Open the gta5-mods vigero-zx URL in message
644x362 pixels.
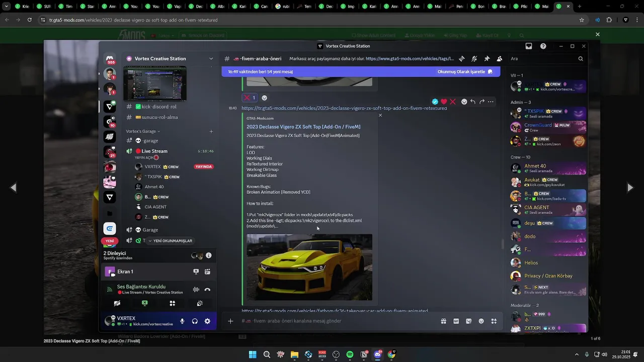pyautogui.click(x=344, y=108)
